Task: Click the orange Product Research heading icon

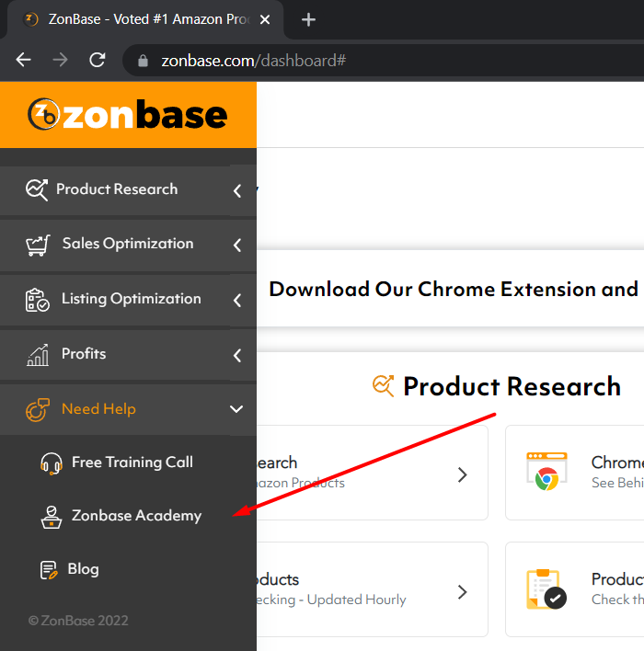Action: point(383,385)
